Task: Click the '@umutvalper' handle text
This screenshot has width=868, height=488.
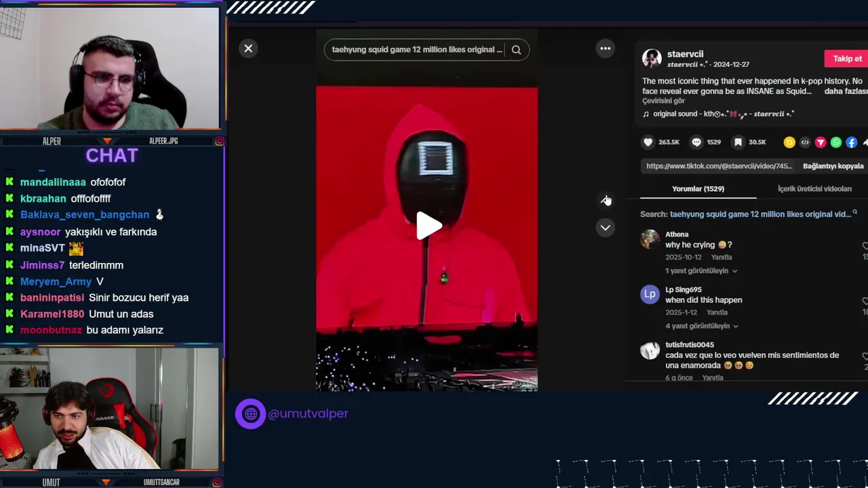Action: tap(308, 413)
